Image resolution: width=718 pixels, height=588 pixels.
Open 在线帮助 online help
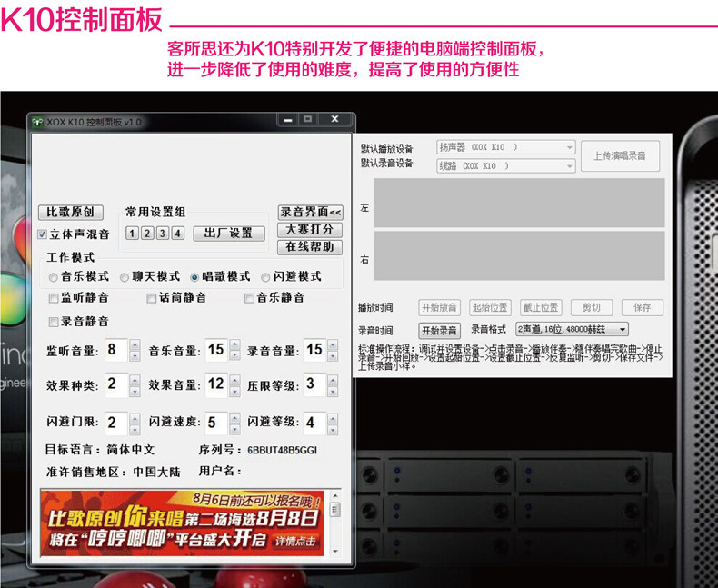point(310,247)
